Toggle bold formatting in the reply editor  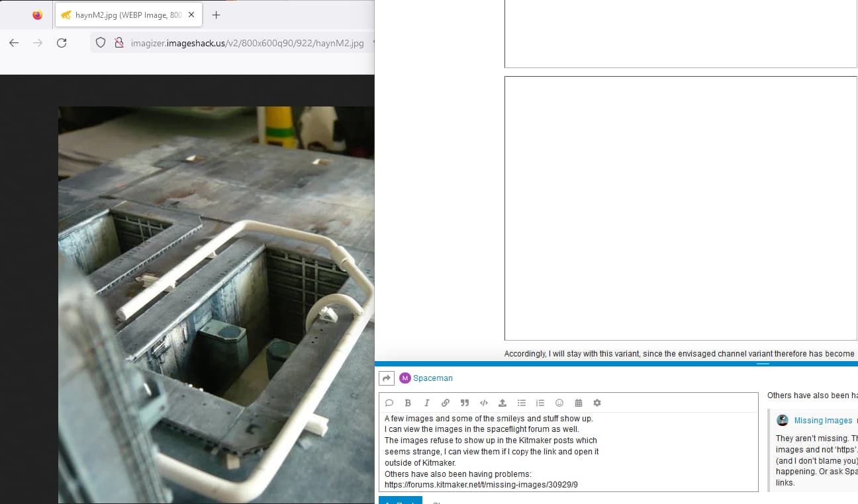(x=408, y=403)
